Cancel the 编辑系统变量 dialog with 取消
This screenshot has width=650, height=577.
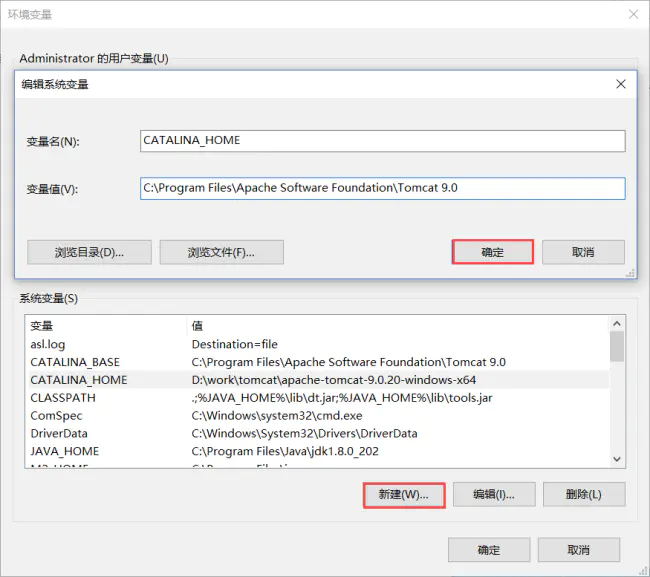coord(583,252)
